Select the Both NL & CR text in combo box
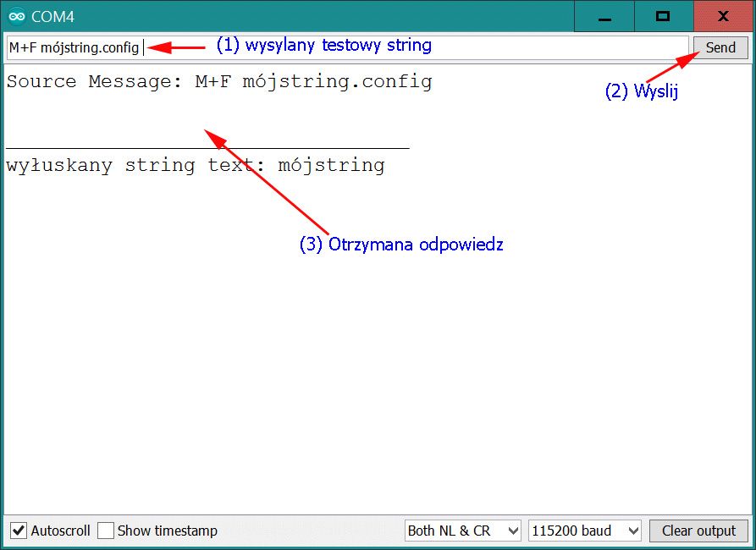Image resolution: width=756 pixels, height=550 pixels. (x=449, y=531)
